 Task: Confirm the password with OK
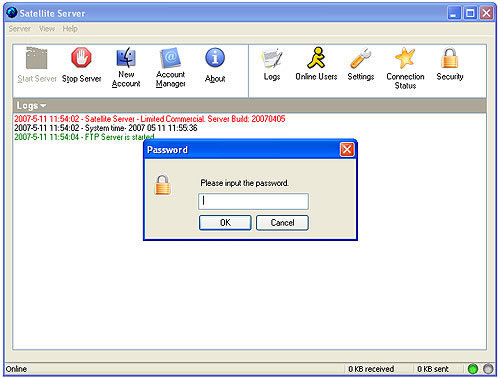point(225,223)
